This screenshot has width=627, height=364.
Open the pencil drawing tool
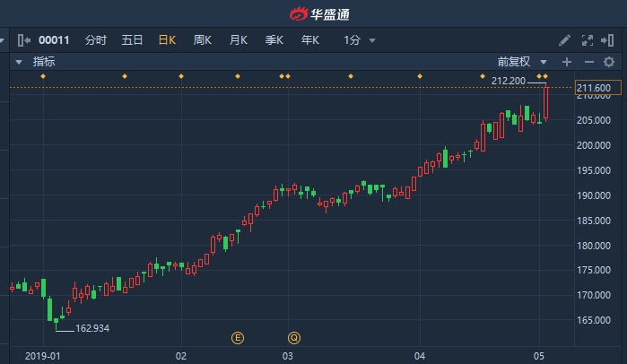(x=564, y=40)
